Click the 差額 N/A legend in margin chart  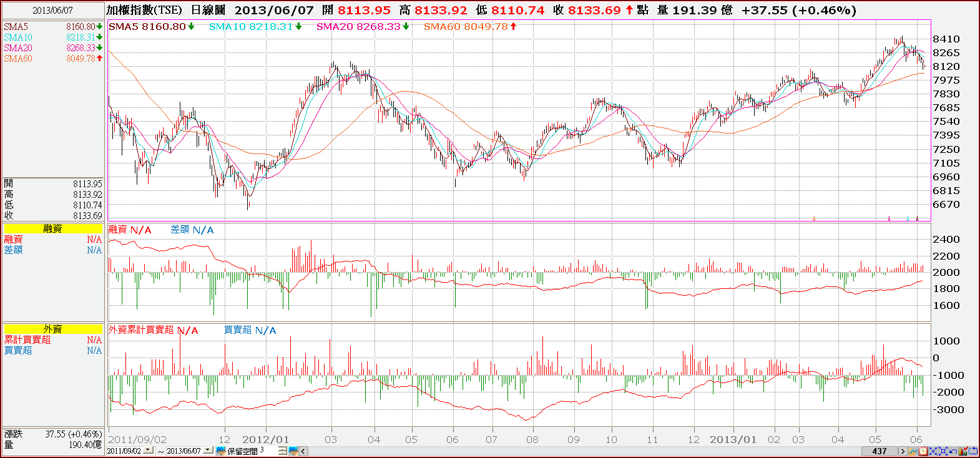(x=192, y=230)
